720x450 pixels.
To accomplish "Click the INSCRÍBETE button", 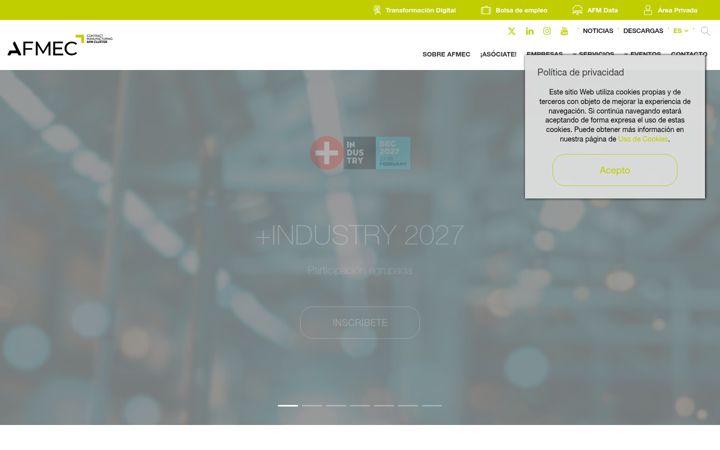I will coord(360,323).
